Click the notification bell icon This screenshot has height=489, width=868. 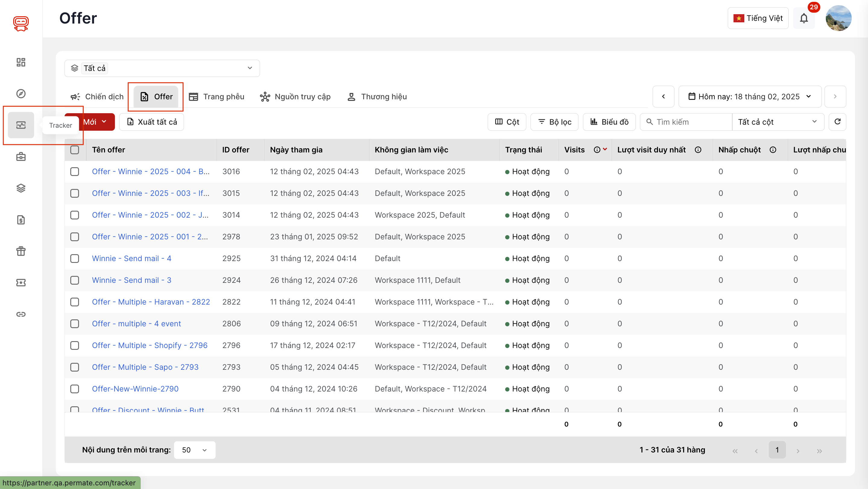click(804, 18)
